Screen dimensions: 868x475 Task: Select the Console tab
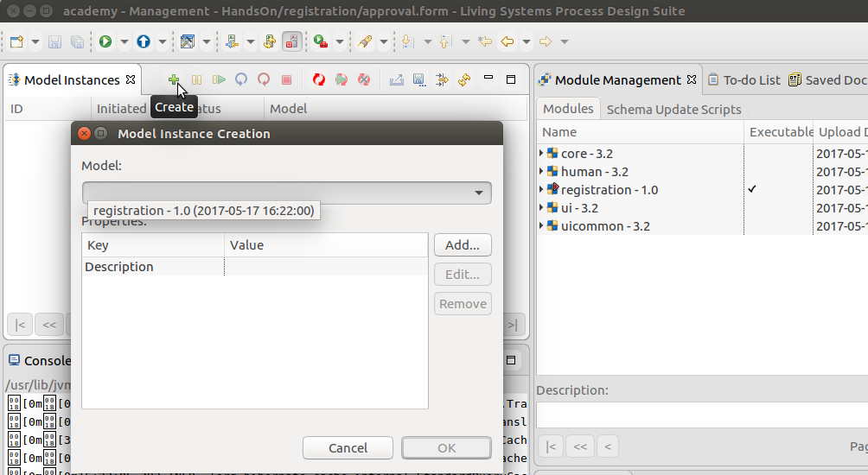tap(40, 360)
